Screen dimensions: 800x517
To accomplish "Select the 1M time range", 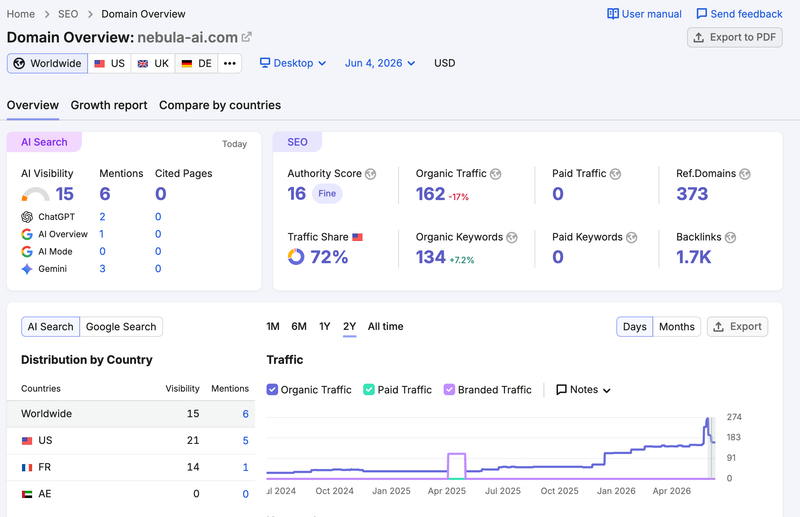I will pos(273,327).
